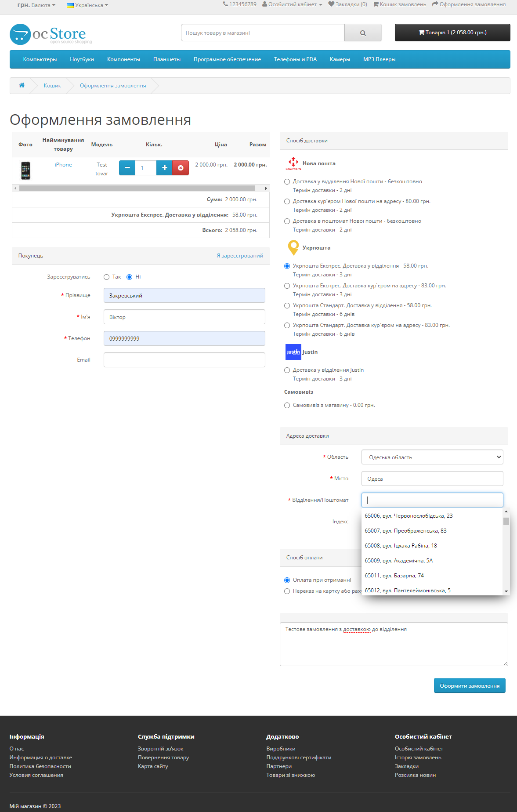This screenshot has height=812, width=517.
Task: Select self-pickup from store option
Action: tap(287, 405)
